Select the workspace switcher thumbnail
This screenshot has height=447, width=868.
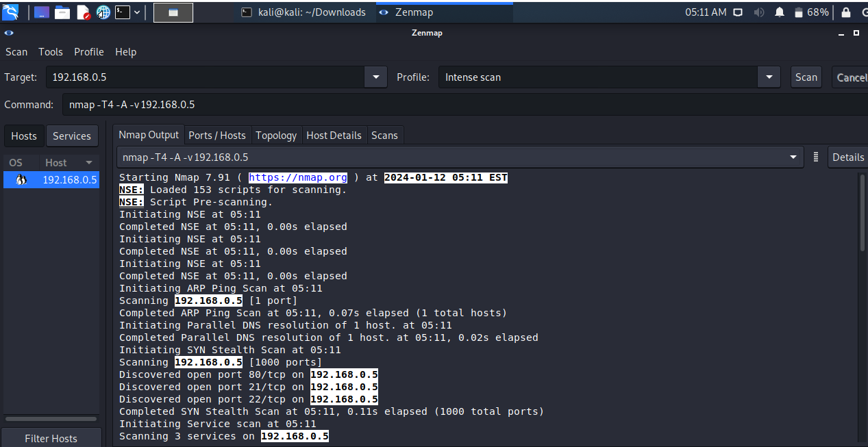click(173, 12)
